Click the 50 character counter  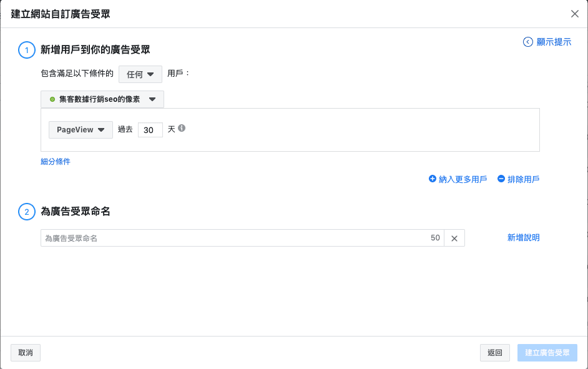coord(435,238)
